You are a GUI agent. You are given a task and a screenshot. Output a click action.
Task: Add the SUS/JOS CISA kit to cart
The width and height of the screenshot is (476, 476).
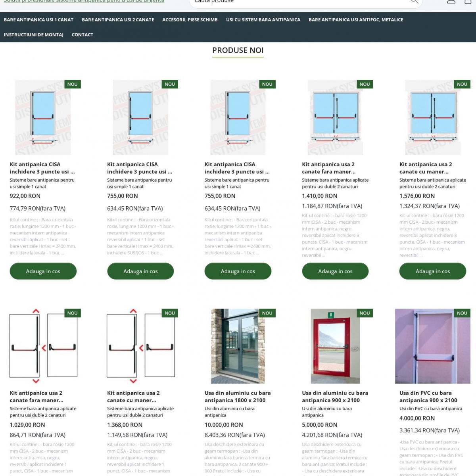(140, 271)
